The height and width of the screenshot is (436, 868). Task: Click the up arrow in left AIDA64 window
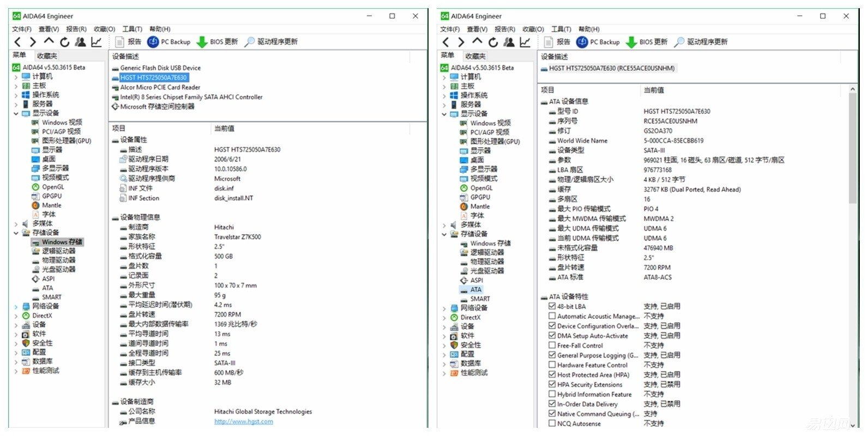(49, 41)
